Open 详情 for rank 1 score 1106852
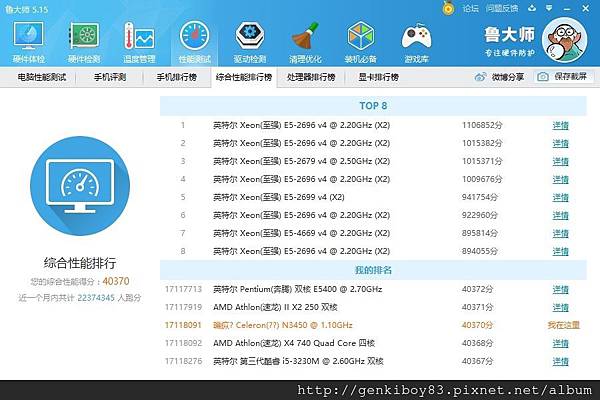The height and width of the screenshot is (400, 600). (x=561, y=126)
